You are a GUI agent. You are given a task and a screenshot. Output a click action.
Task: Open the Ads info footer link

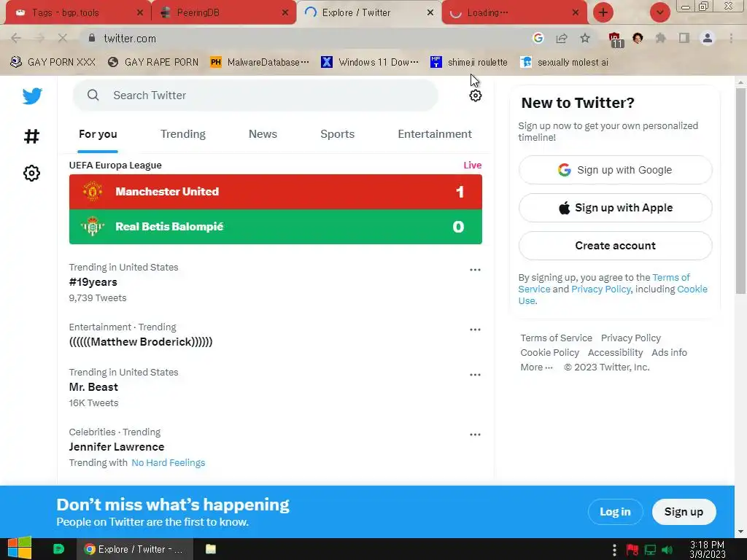pyautogui.click(x=669, y=353)
